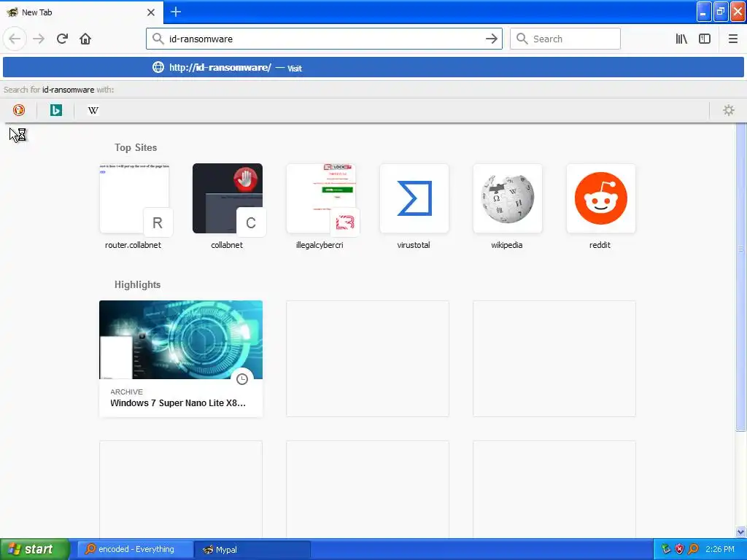This screenshot has height=560, width=747.
Task: Search with DuckDuckGo engine icon
Action: pos(18,110)
